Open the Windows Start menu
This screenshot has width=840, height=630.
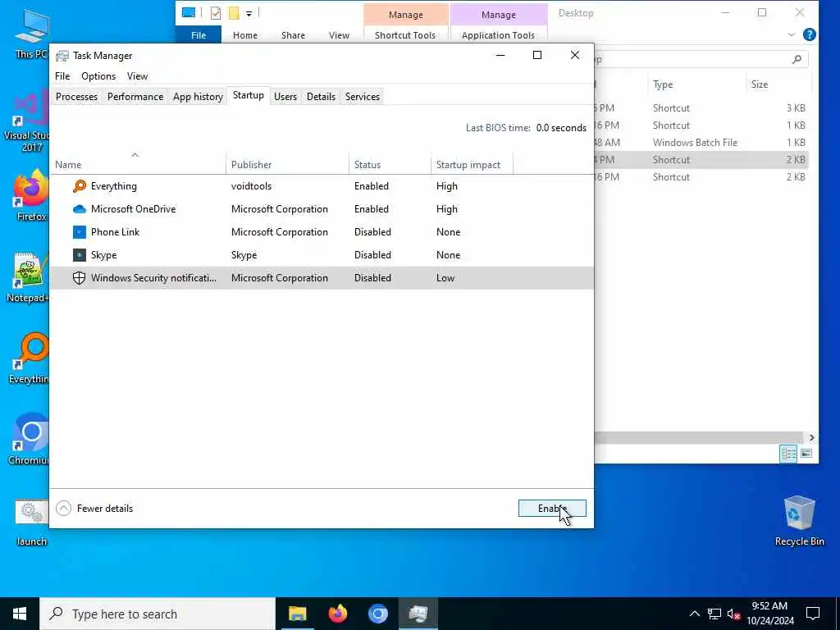click(x=20, y=614)
